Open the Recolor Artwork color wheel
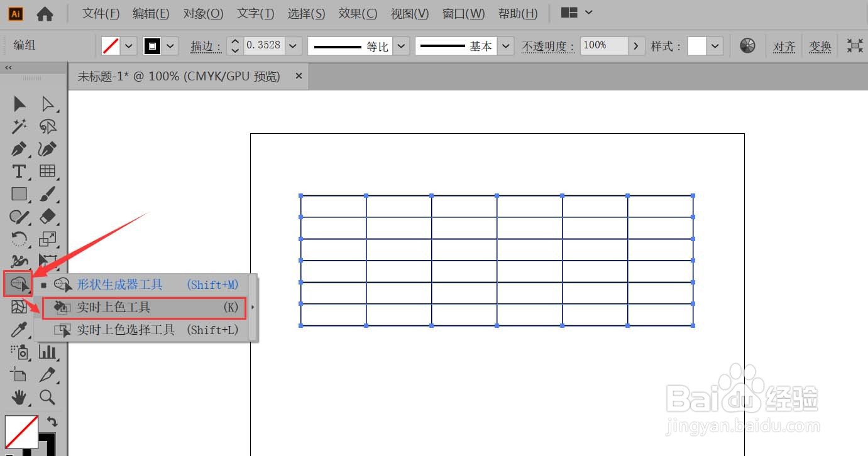The image size is (868, 456). click(x=747, y=46)
